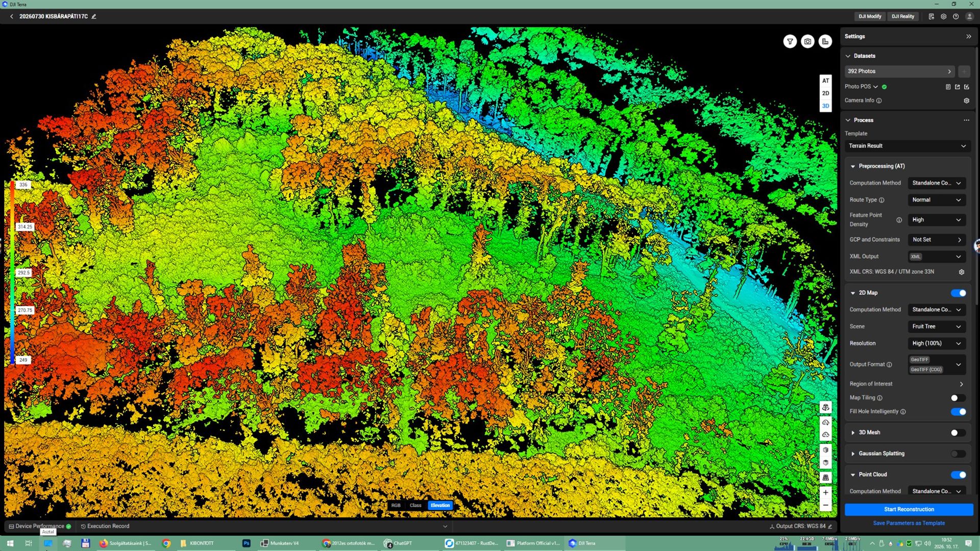Open Resolution High (100%) dropdown
Image resolution: width=980 pixels, height=551 pixels.
[937, 343]
